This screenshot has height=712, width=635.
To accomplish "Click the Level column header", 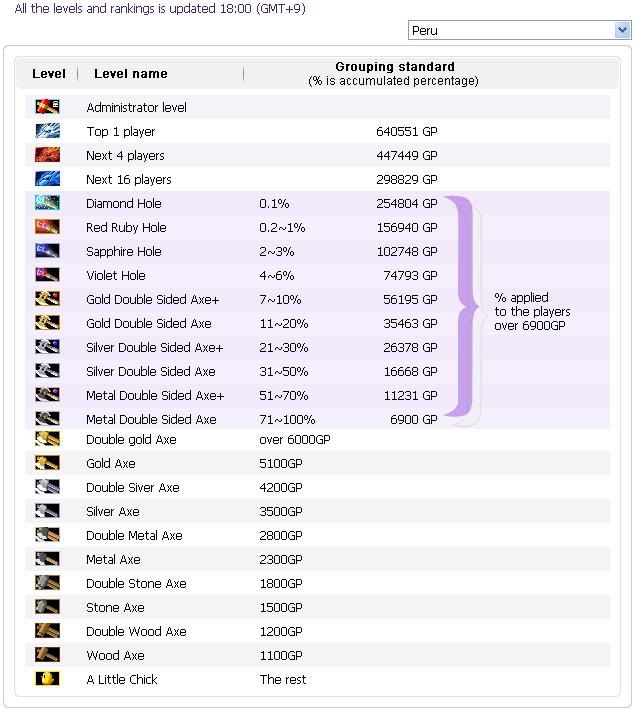I will pos(49,74).
